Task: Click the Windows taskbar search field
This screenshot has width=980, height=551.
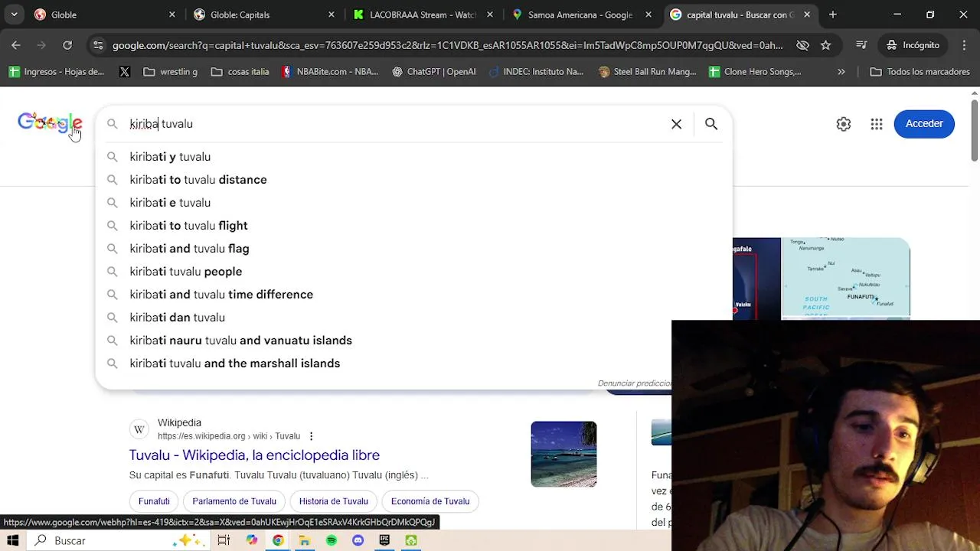Action: (x=119, y=540)
